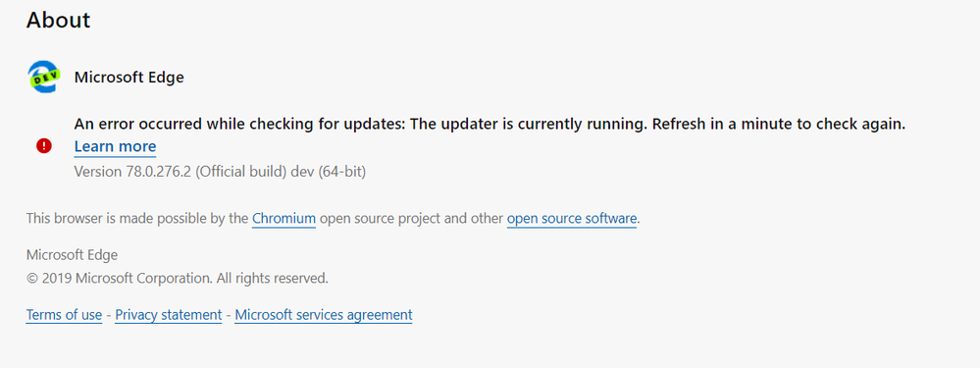This screenshot has width=980, height=368.
Task: Click the 'All rights reserved.' text
Action: pos(272,279)
